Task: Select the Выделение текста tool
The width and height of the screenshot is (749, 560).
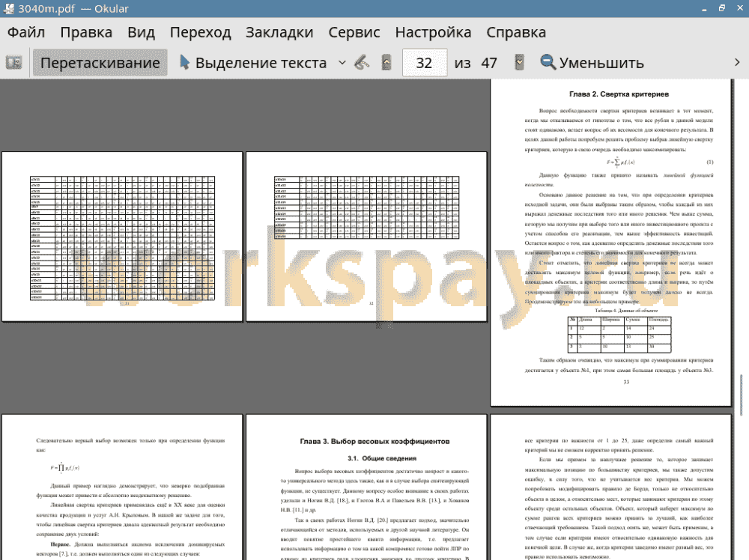Action: (x=253, y=63)
